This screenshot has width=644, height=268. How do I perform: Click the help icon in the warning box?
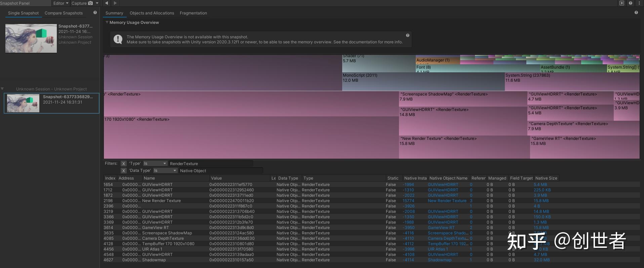tap(408, 36)
